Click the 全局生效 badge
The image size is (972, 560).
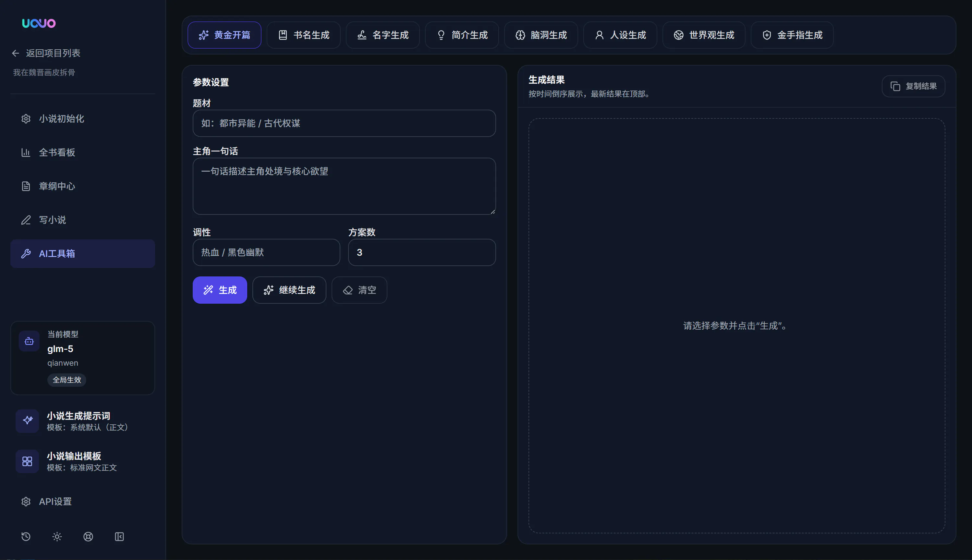[x=67, y=380]
